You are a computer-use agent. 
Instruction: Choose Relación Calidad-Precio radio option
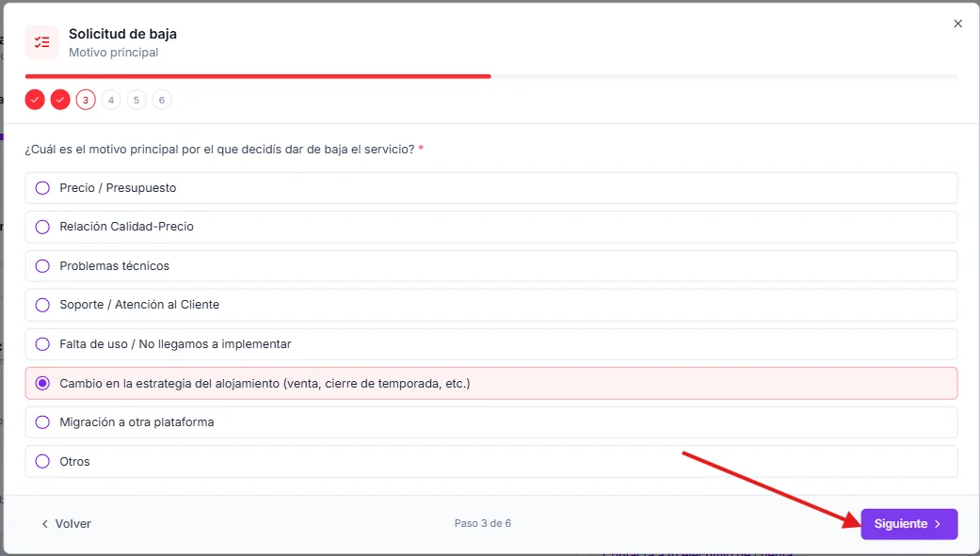tap(491, 227)
